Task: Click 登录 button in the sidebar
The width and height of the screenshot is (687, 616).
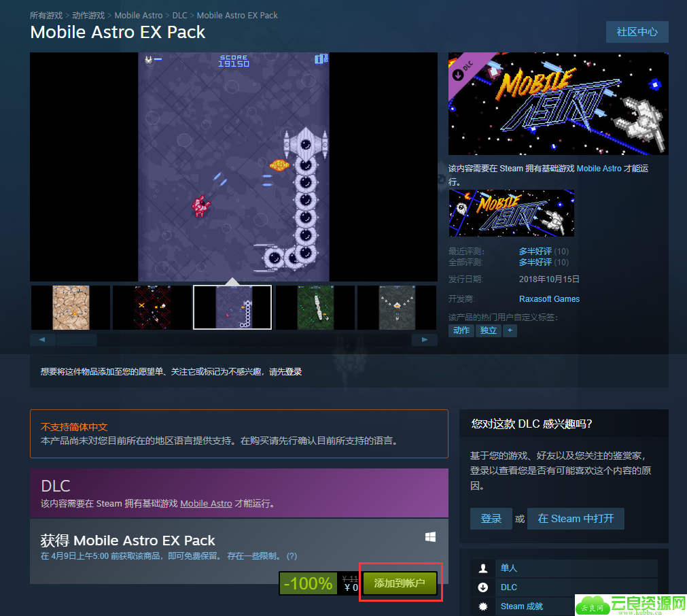Action: [491, 519]
